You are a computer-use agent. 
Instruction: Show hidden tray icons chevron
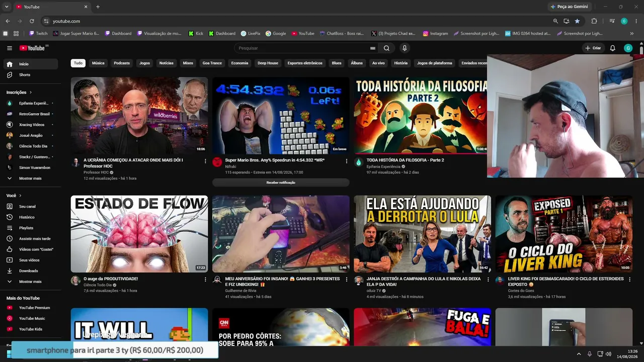(x=579, y=354)
